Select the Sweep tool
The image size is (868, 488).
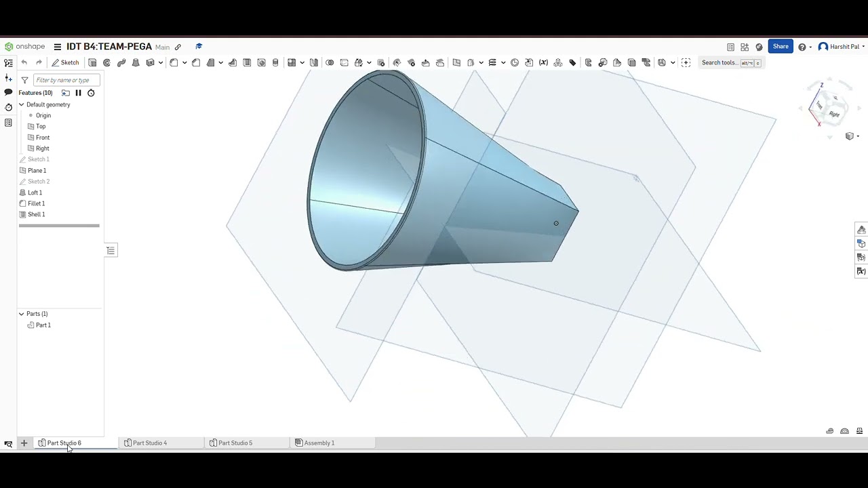point(121,62)
